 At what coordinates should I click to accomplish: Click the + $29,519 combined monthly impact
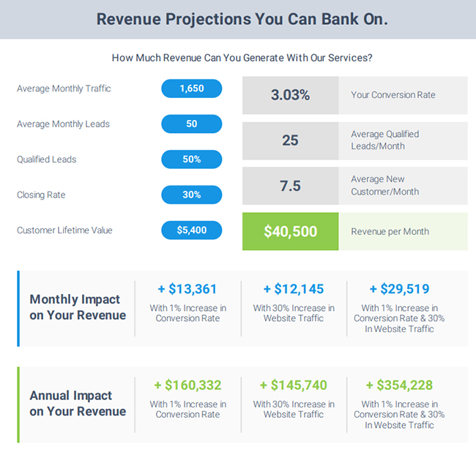click(x=399, y=289)
